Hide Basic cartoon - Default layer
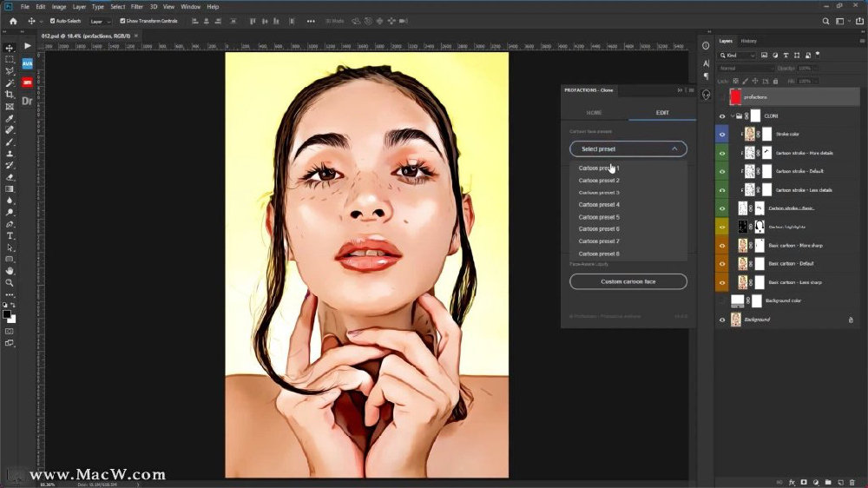868x488 pixels. point(722,264)
